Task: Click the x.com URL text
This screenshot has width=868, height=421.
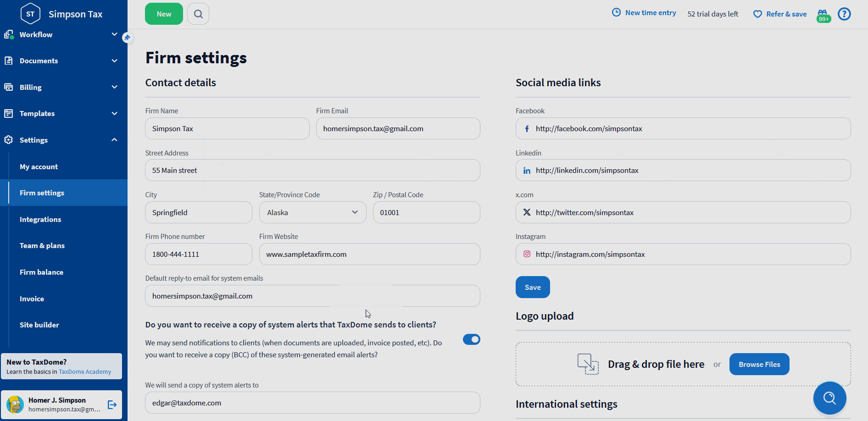Action: pyautogui.click(x=584, y=212)
